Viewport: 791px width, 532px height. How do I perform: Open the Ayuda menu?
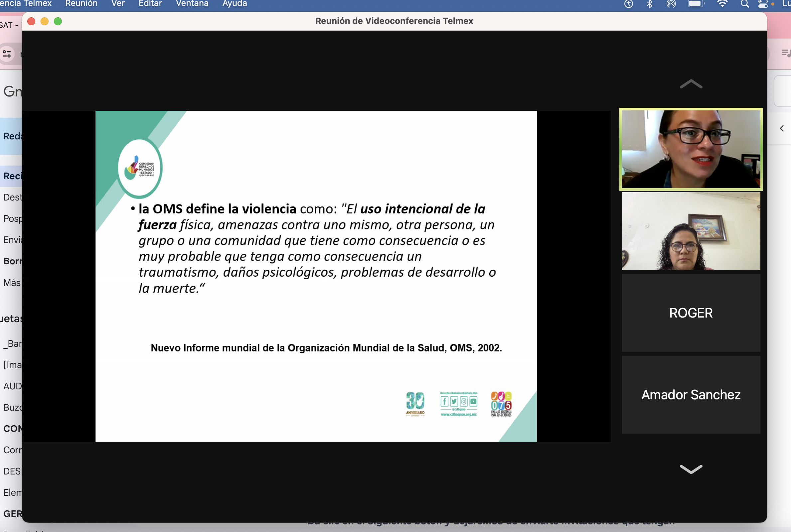[235, 4]
